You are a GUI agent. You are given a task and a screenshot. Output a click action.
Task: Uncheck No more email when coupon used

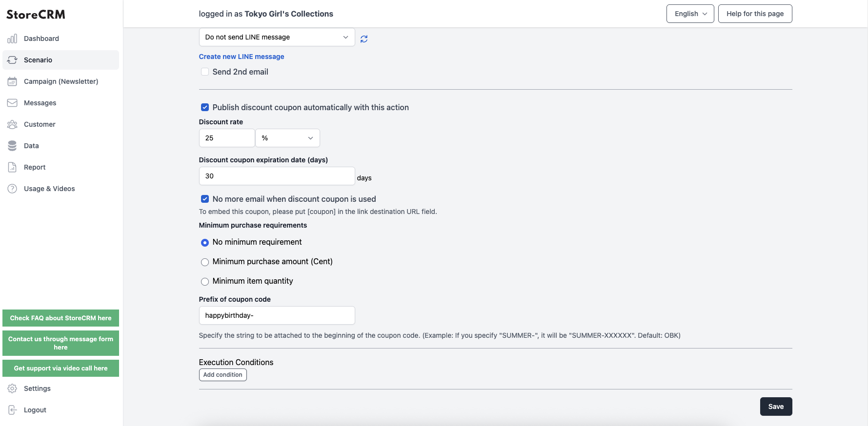[x=205, y=199]
